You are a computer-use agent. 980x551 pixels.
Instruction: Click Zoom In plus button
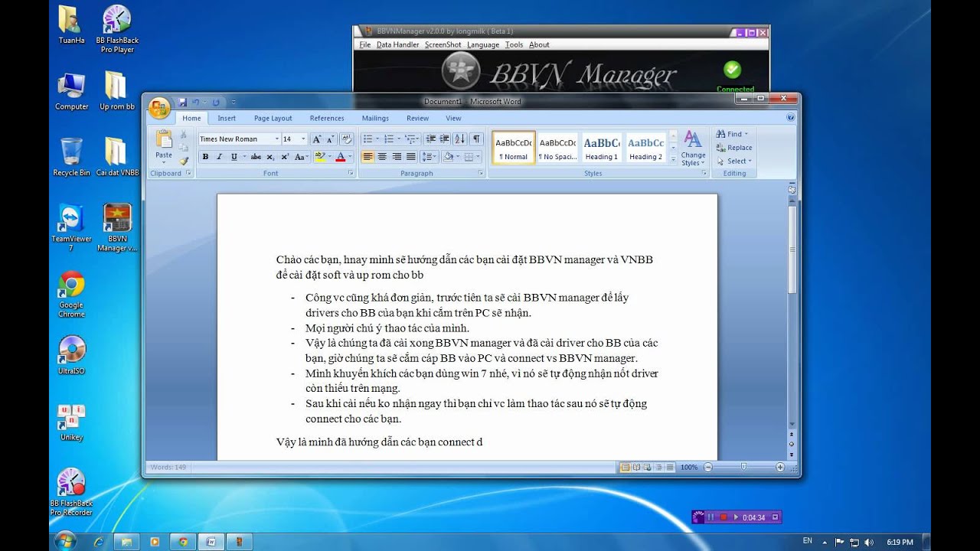pyautogui.click(x=780, y=467)
